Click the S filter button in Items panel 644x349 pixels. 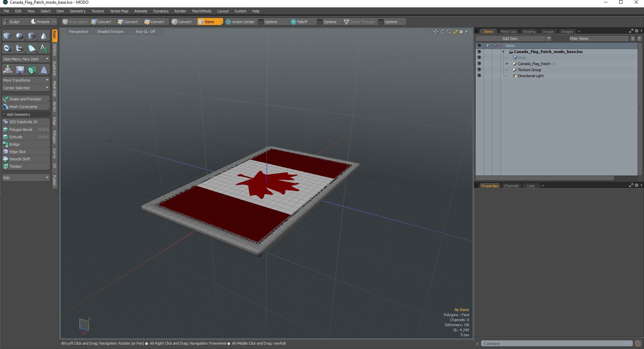pos(633,39)
